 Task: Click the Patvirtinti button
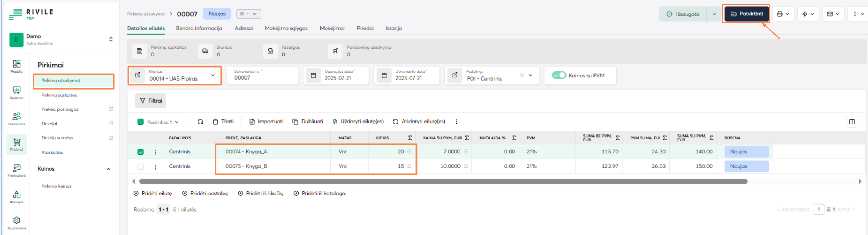click(x=746, y=14)
